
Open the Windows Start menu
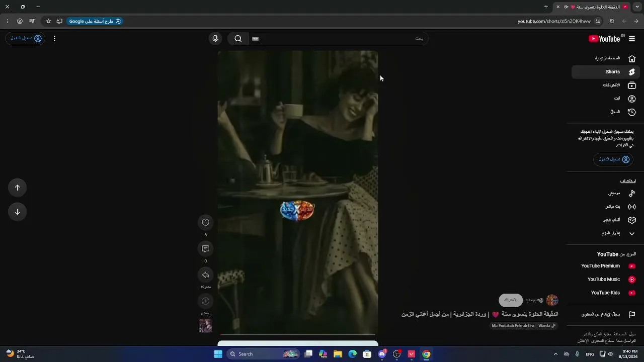coord(218,354)
